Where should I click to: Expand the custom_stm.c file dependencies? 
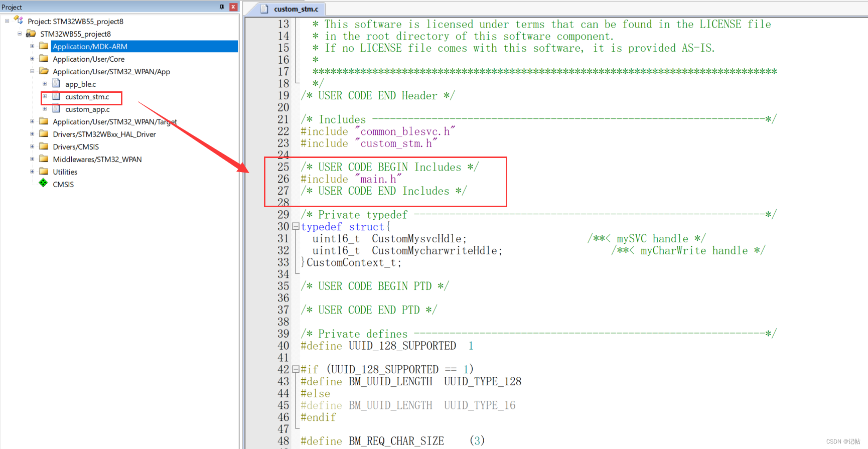pos(45,96)
